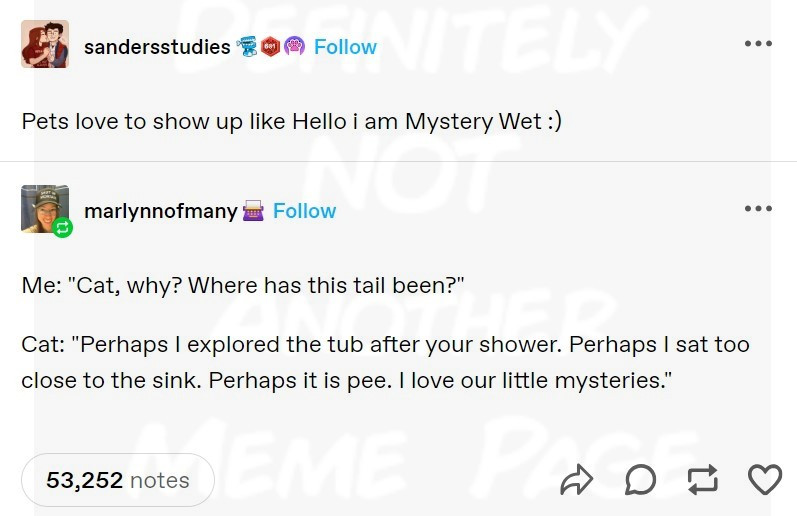Click the heart icon to like the post
Screen dimensions: 797x516
[765, 480]
